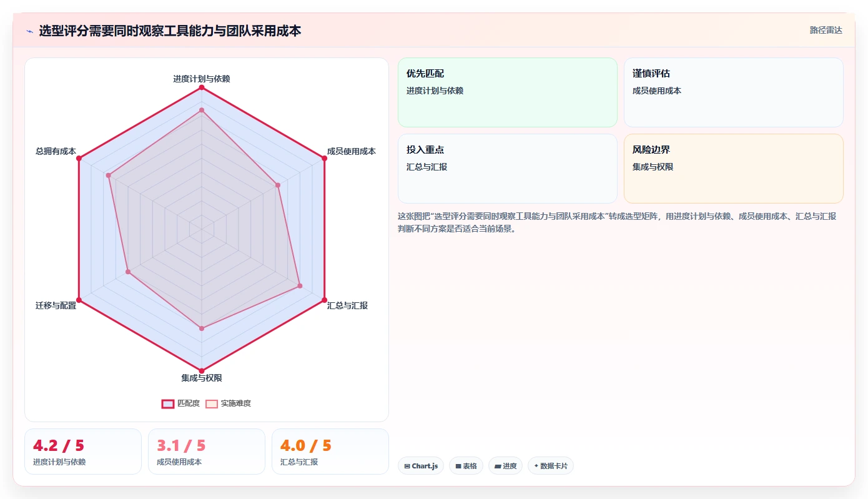Image resolution: width=868 pixels, height=499 pixels.
Task: Click the 总拥有成本 radar axis label
Action: pyautogui.click(x=56, y=151)
